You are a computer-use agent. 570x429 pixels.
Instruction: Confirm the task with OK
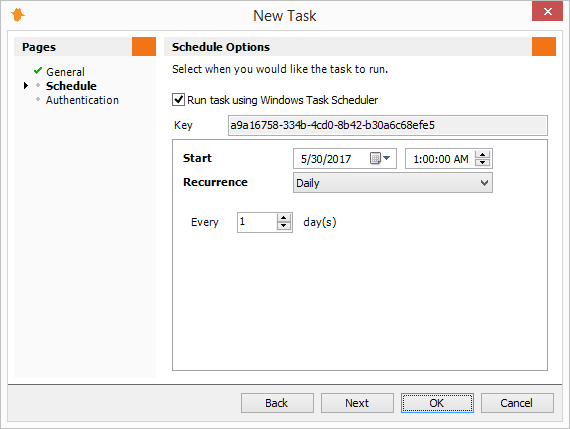point(437,403)
